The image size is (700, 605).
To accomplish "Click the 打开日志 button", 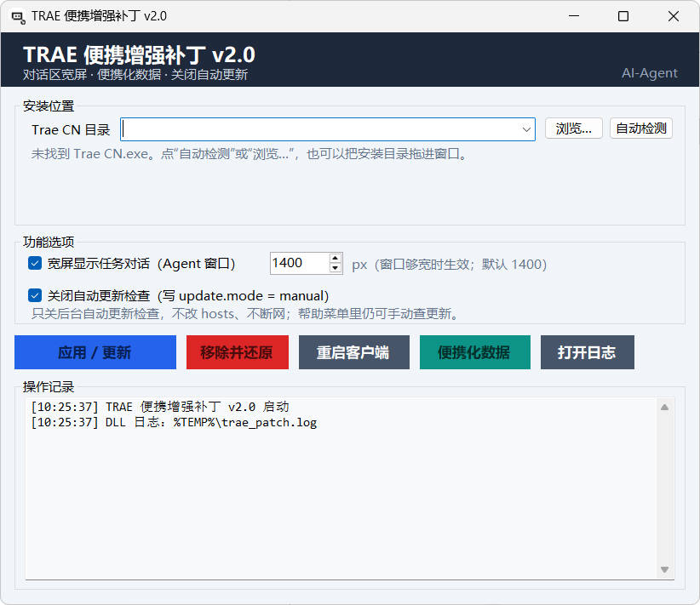I will click(x=588, y=352).
